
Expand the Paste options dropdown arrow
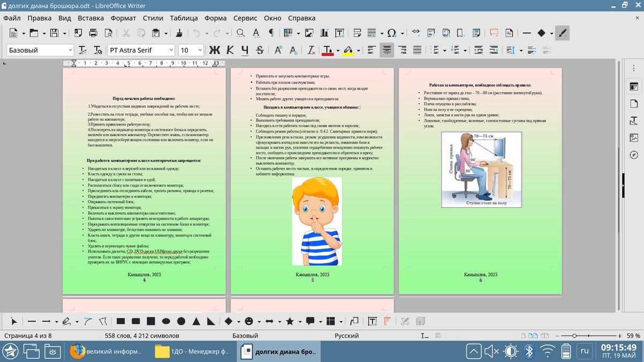[166, 33]
